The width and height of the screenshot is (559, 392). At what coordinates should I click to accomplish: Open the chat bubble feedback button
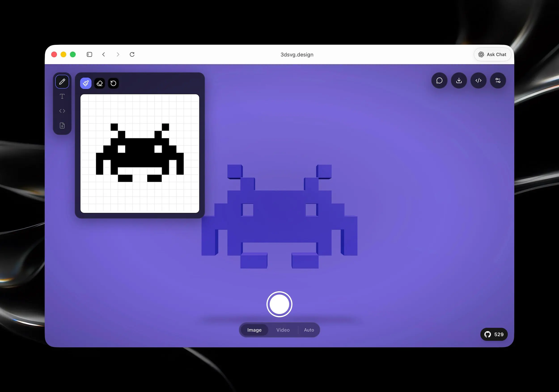click(439, 80)
